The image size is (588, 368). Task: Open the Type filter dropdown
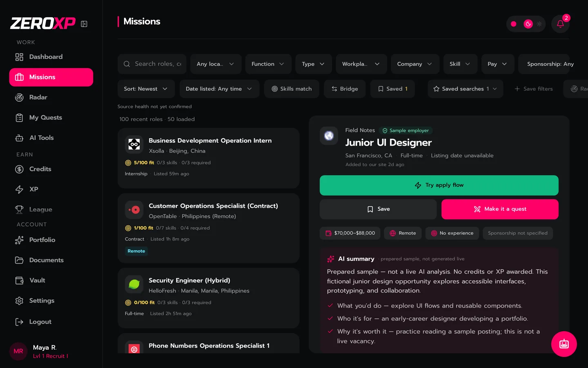(314, 64)
